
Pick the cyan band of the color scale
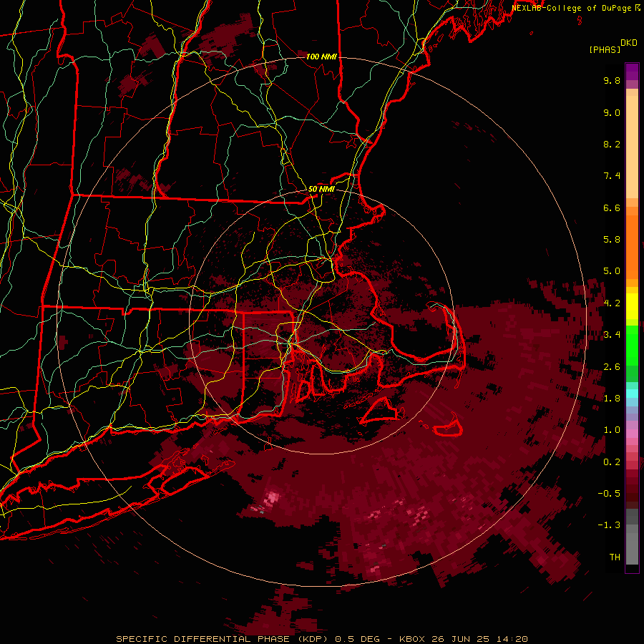(x=632, y=394)
